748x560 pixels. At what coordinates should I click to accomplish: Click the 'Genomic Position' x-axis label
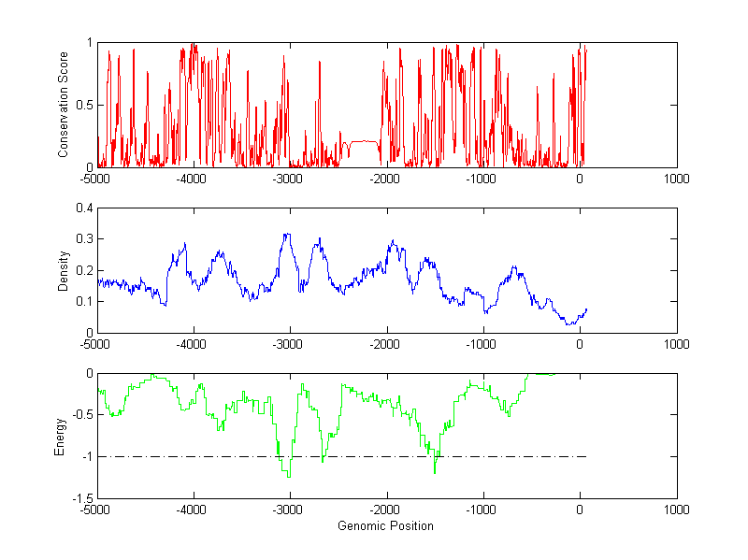(385, 526)
